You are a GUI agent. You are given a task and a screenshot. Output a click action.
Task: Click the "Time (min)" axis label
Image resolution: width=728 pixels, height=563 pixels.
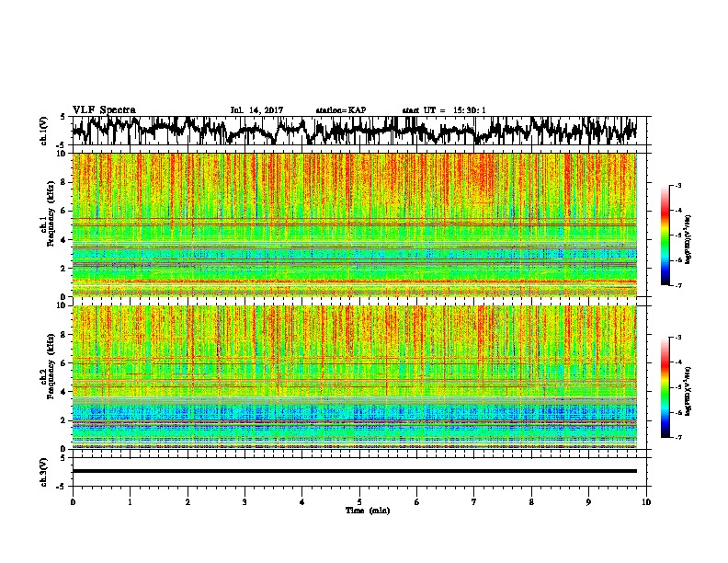tap(368, 511)
